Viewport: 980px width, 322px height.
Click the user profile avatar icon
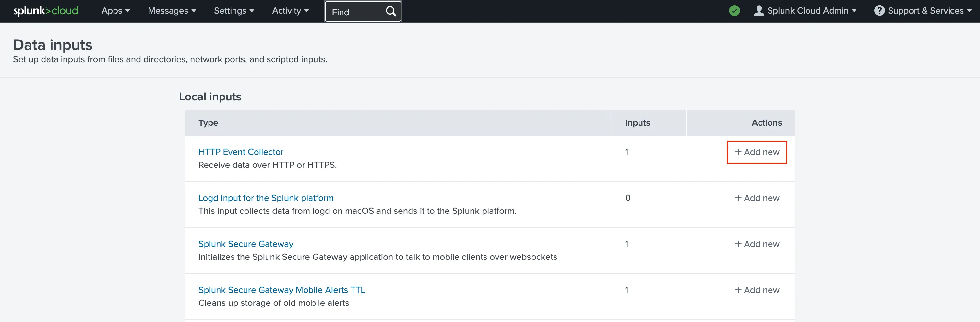click(759, 11)
